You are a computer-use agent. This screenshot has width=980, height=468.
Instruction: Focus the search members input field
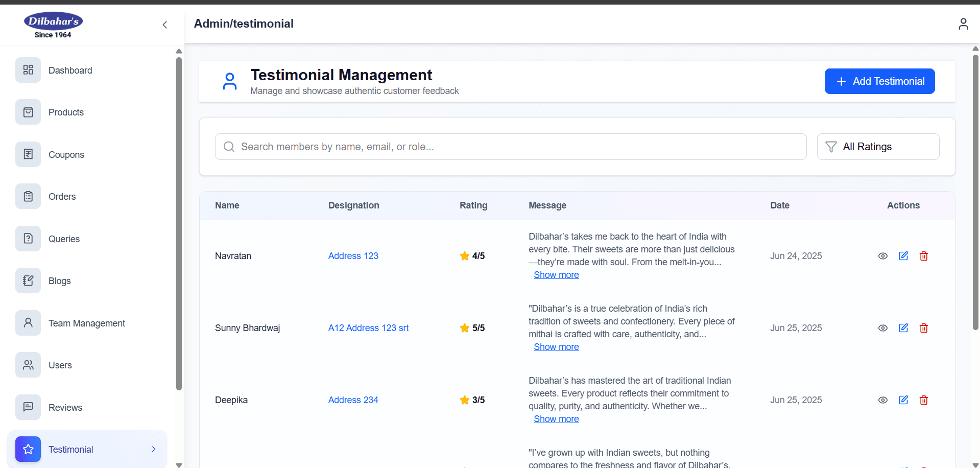coord(511,147)
